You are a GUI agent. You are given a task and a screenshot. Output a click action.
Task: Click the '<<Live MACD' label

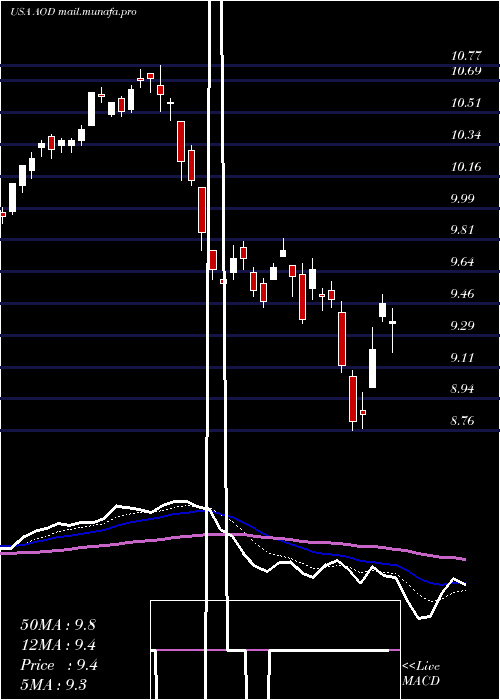click(x=421, y=673)
